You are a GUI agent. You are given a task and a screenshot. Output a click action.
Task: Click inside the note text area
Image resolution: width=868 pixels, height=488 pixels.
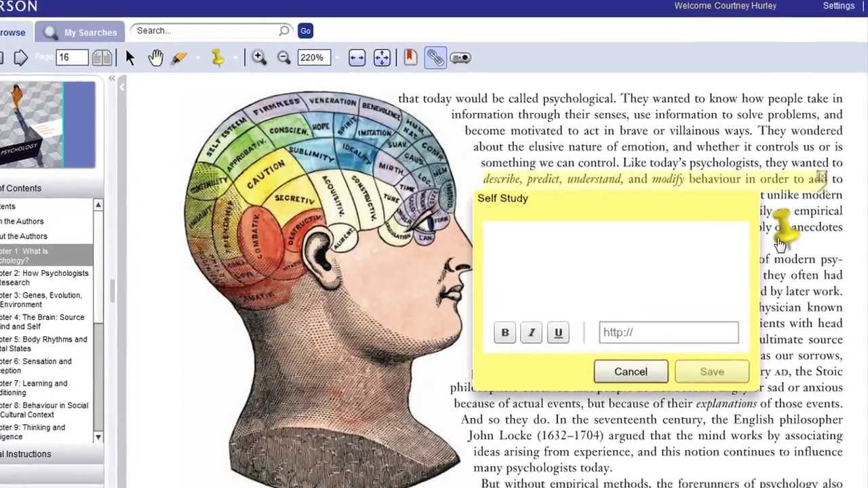[616, 268]
